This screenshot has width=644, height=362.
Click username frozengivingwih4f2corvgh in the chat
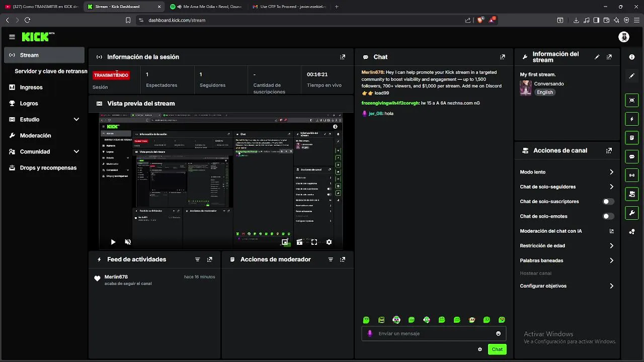pyautogui.click(x=390, y=103)
